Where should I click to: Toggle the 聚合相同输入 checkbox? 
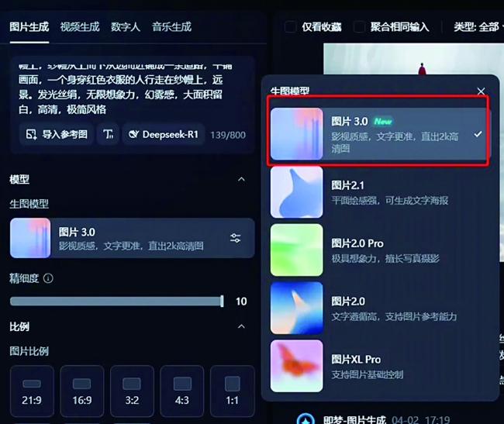(x=359, y=26)
